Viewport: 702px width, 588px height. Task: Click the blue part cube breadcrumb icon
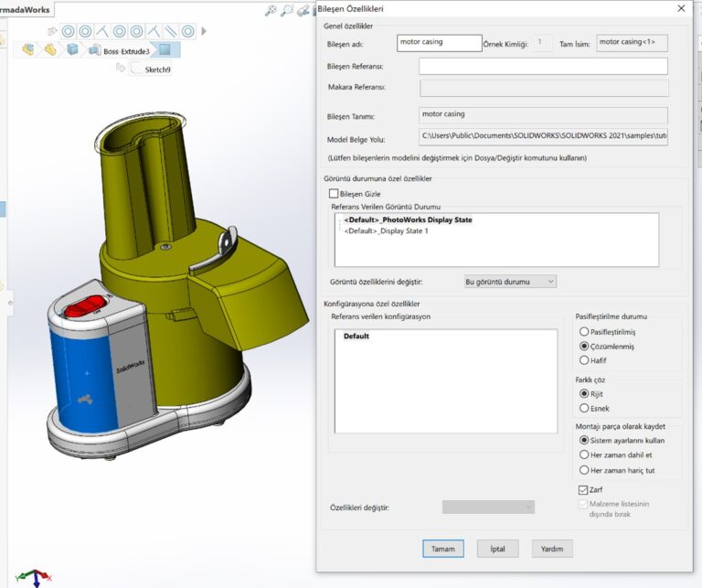tap(72, 49)
